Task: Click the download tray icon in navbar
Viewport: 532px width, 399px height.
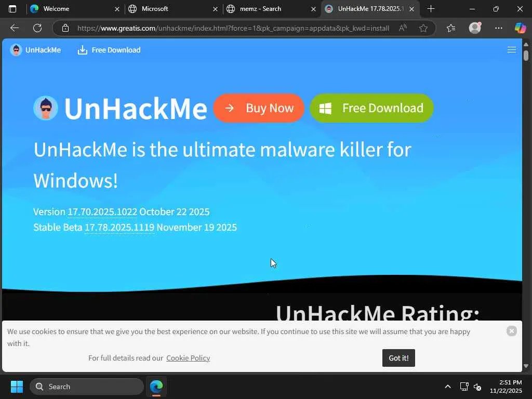Action: (x=83, y=50)
